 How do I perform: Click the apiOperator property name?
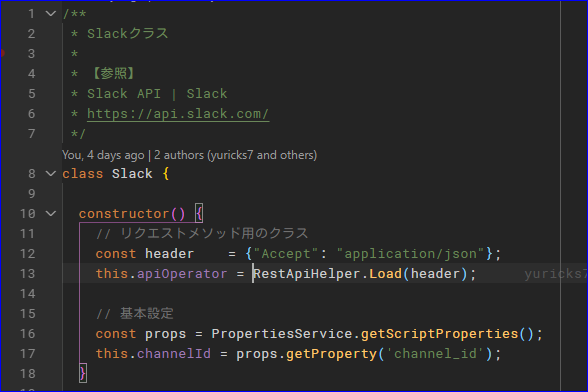[182, 274]
